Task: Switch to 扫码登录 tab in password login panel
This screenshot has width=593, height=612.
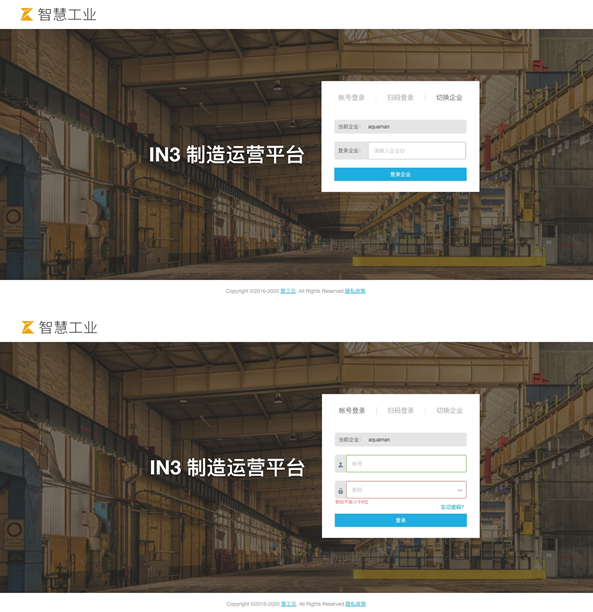Action: (x=401, y=411)
